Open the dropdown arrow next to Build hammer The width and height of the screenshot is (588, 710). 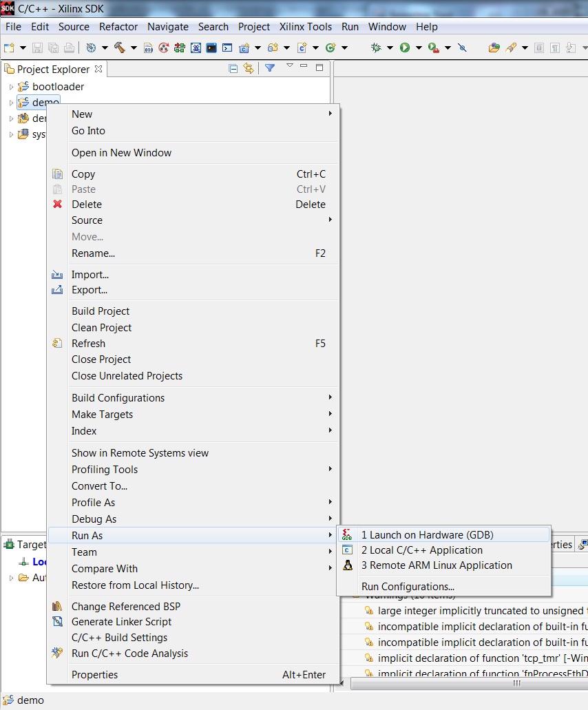tap(134, 48)
